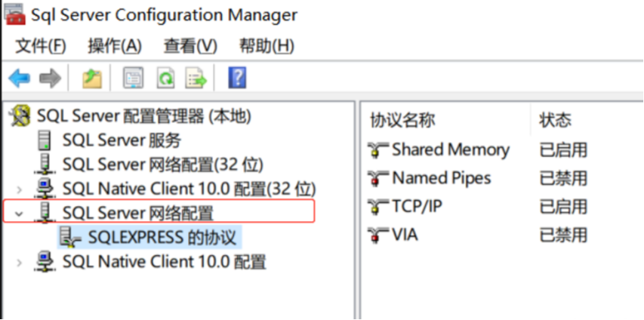The image size is (644, 320).
Task: Open the 文件(F) menu
Action: pos(40,46)
